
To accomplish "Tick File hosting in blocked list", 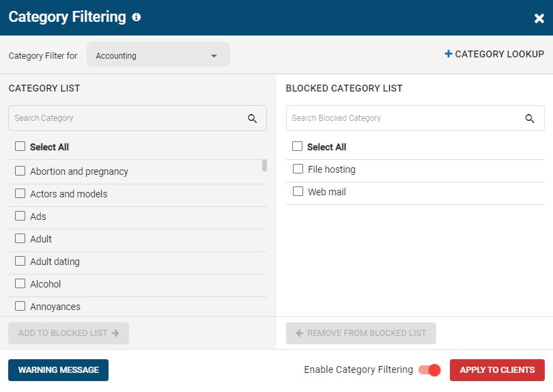I will tap(298, 169).
